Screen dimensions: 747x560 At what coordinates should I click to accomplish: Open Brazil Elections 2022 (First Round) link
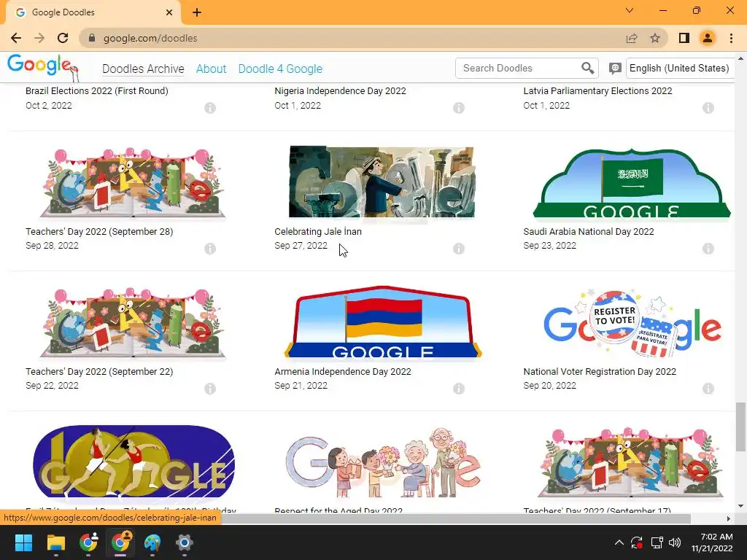click(x=97, y=90)
